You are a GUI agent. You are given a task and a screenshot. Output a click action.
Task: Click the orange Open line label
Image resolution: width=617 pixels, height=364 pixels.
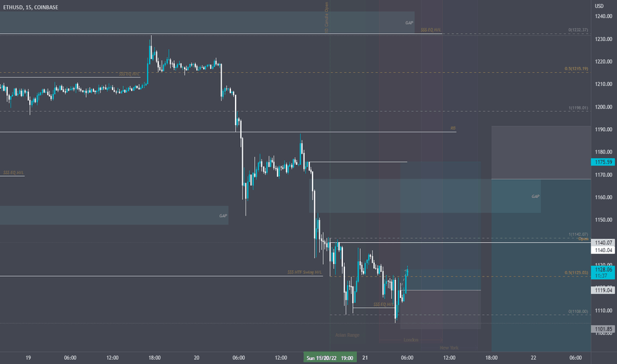coord(583,239)
